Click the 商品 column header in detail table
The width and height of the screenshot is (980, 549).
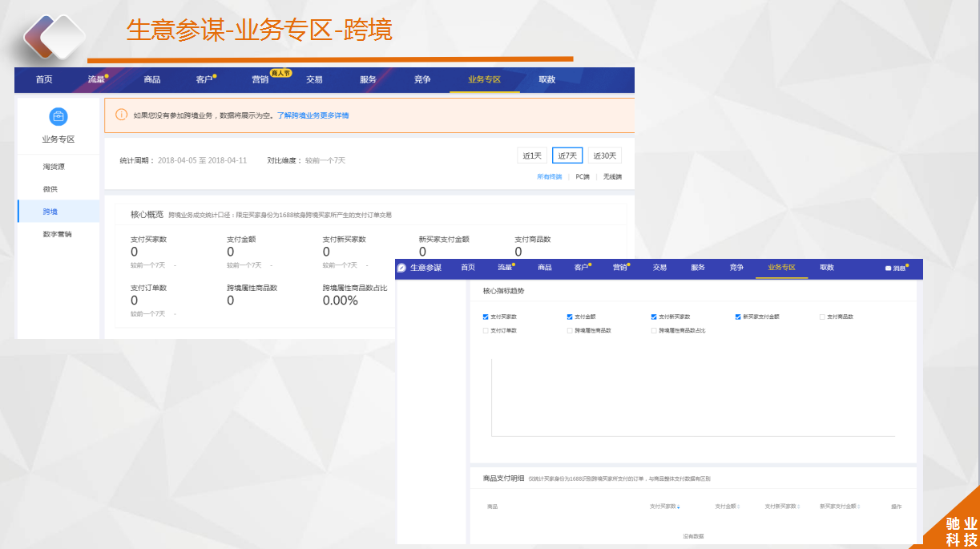point(492,507)
